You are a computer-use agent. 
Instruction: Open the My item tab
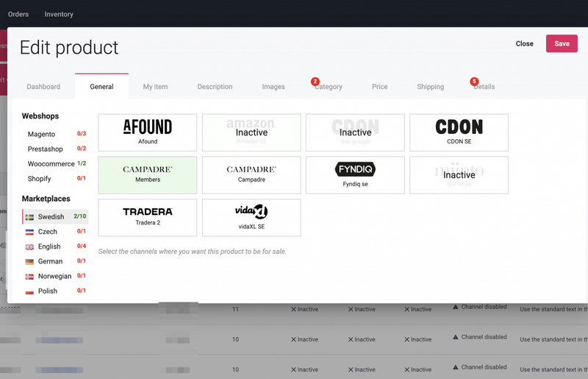tap(155, 87)
